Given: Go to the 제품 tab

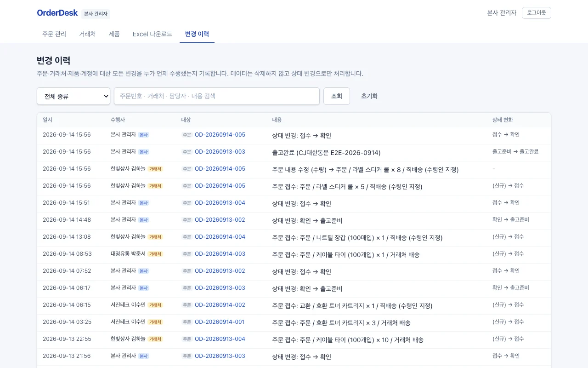Looking at the screenshot, I should pyautogui.click(x=114, y=34).
